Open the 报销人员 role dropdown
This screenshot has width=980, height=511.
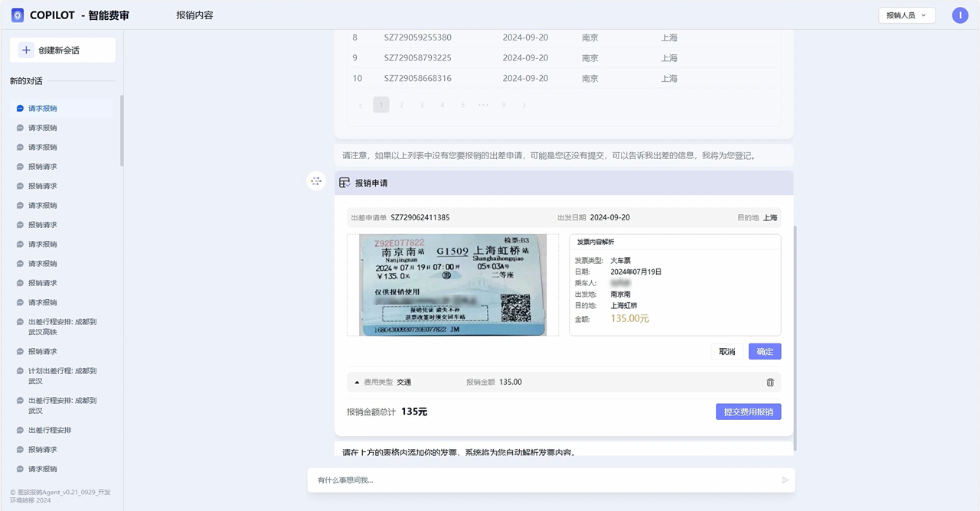(x=906, y=15)
